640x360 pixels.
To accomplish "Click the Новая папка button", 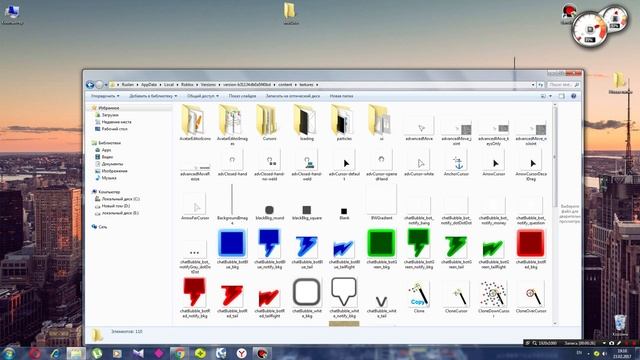I will pos(341,96).
